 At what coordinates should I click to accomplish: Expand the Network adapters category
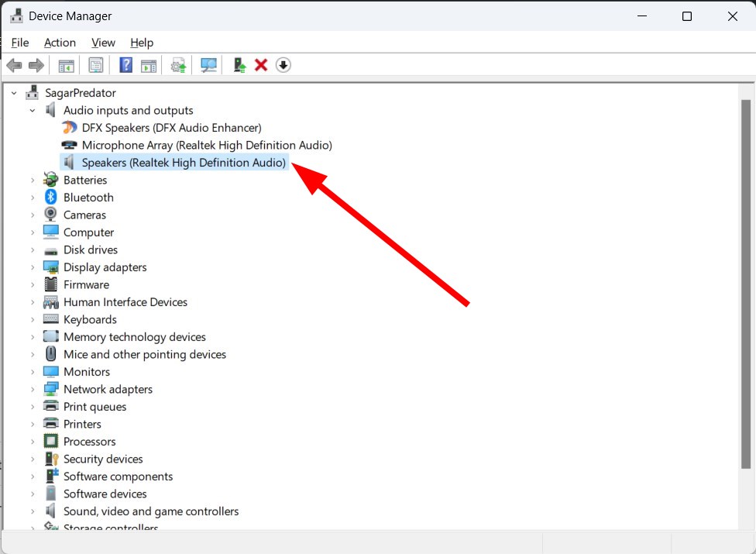(33, 389)
